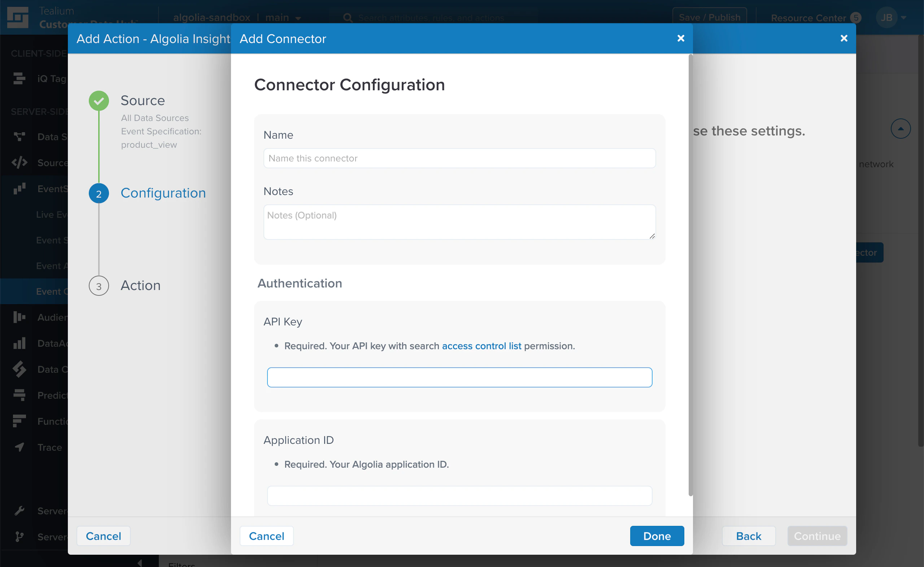Viewport: 924px width, 567px height.
Task: Cancel the Add Connector dialog
Action: (x=267, y=536)
